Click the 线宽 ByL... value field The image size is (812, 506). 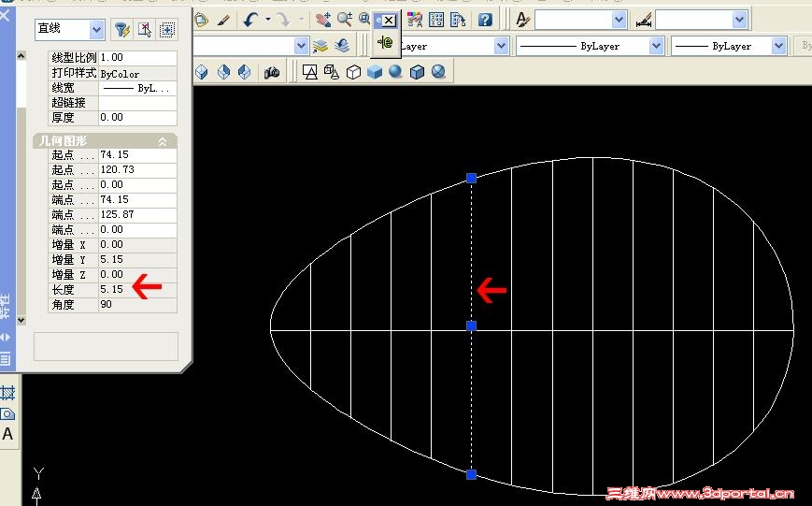point(137,88)
